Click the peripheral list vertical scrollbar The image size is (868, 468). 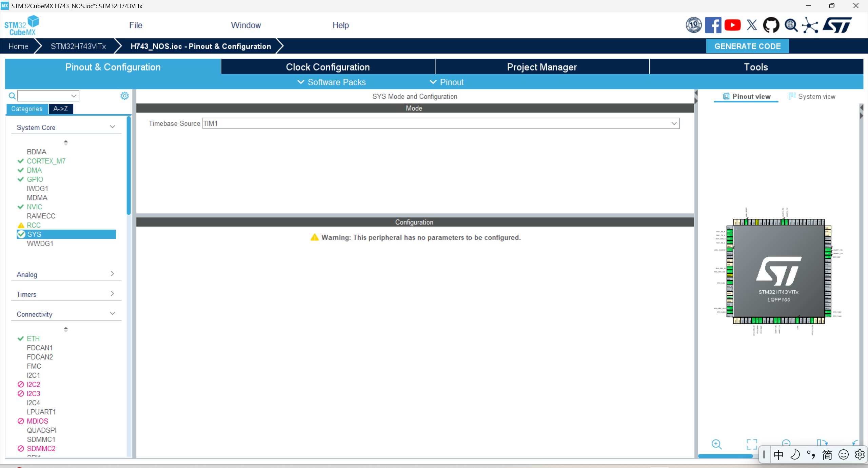click(129, 166)
